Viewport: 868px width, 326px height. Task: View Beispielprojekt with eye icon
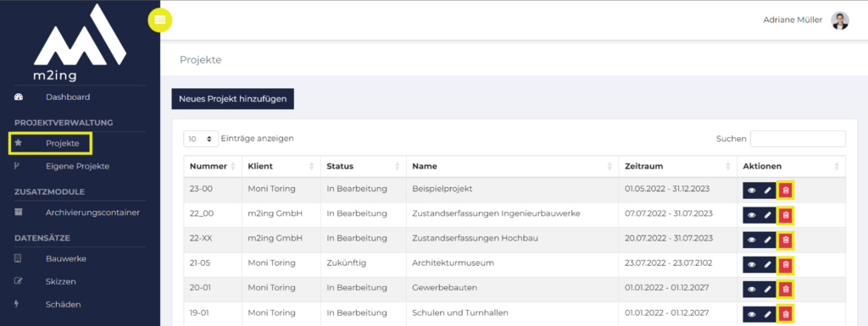[x=751, y=190]
